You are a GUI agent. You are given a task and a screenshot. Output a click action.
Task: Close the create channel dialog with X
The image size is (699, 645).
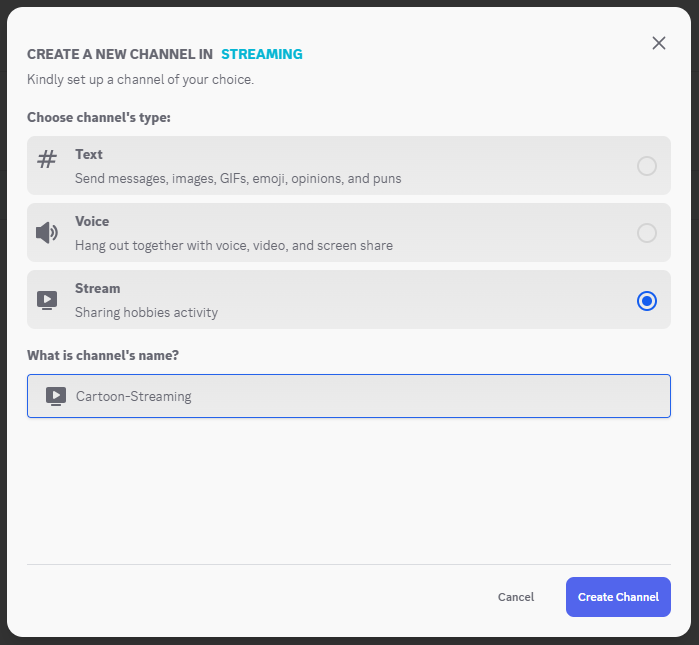[658, 43]
